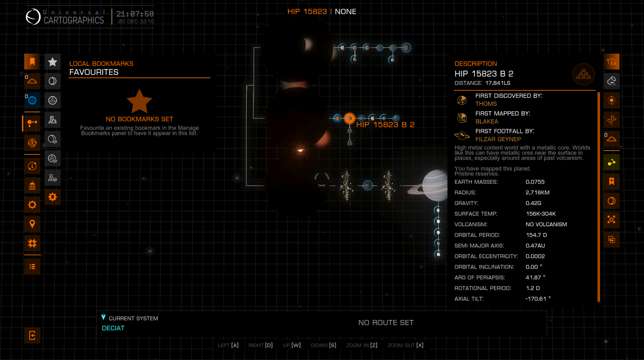This screenshot has width=644, height=360.
Task: Open the DNA biological signals icon
Action: pyautogui.click(x=611, y=120)
